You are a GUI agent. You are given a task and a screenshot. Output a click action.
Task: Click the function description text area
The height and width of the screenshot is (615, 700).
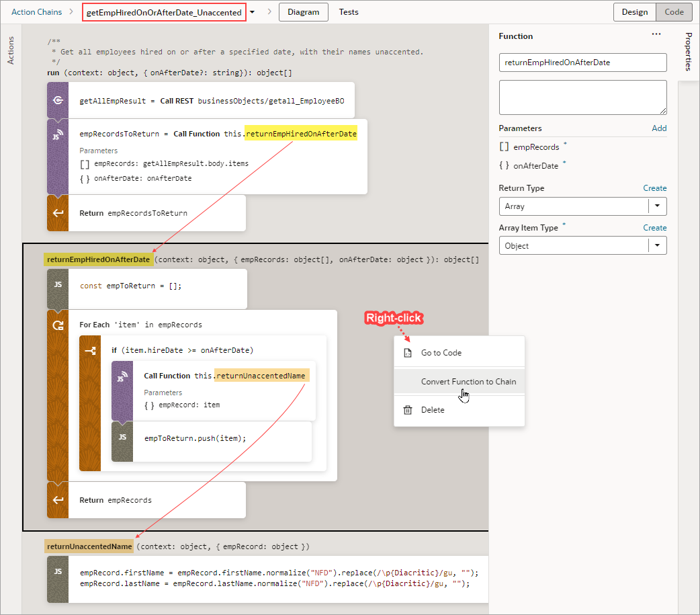pos(582,97)
